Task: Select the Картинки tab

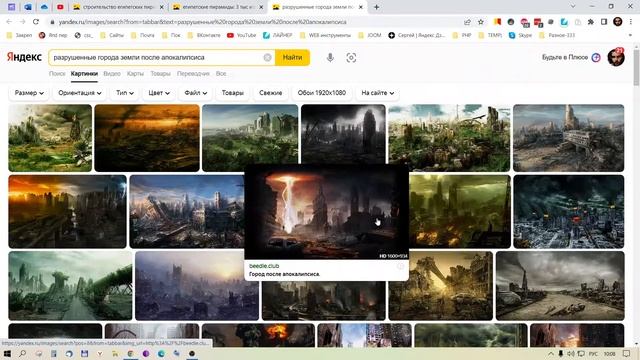Action: pyautogui.click(x=84, y=74)
